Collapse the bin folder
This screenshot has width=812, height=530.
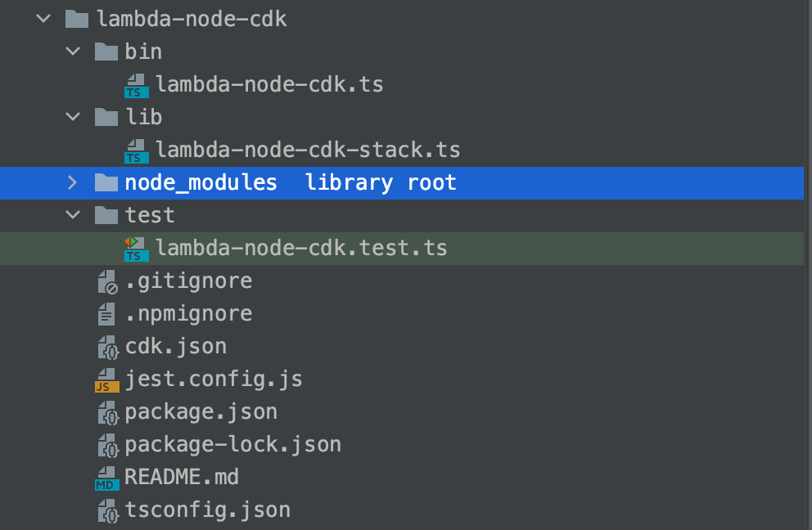point(72,51)
